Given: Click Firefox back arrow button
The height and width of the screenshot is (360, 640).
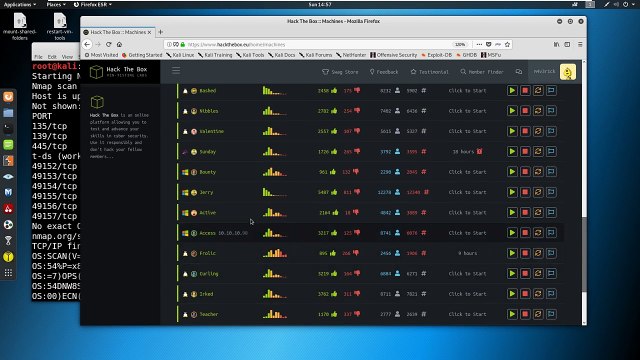Looking at the screenshot, I should (x=87, y=44).
